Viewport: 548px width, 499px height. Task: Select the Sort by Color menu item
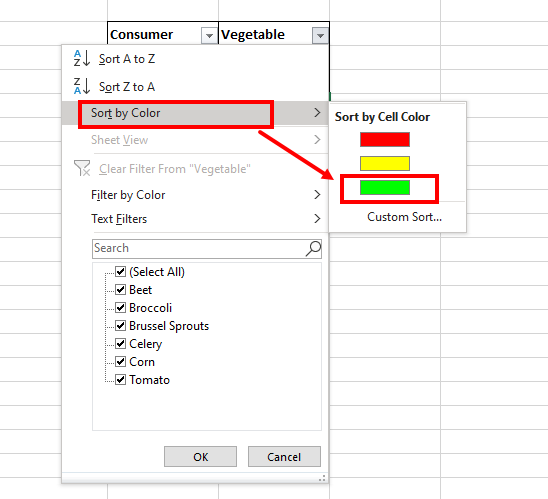click(195, 113)
